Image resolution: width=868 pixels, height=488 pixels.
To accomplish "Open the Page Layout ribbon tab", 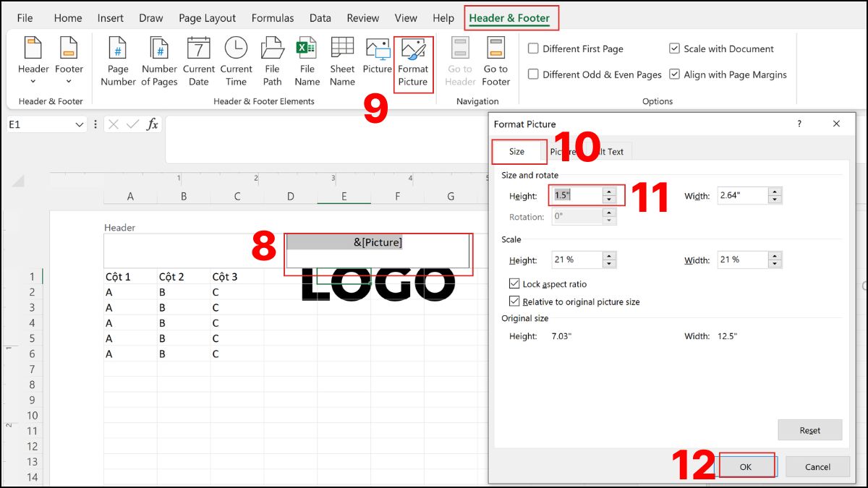I will [x=207, y=17].
